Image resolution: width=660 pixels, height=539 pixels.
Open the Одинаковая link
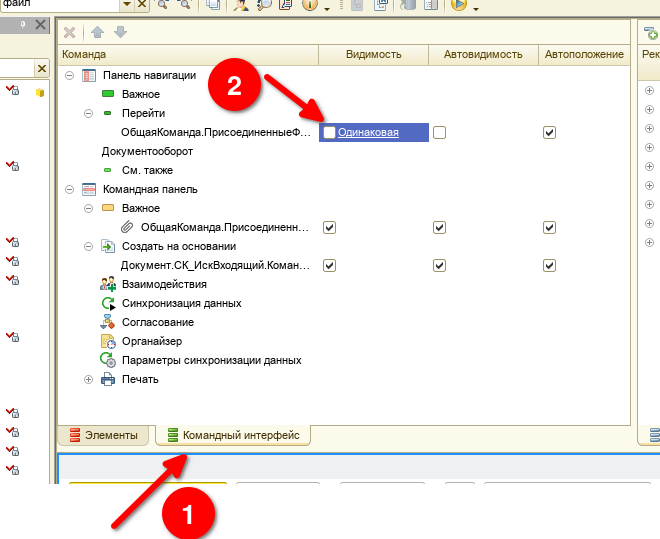[x=368, y=133]
